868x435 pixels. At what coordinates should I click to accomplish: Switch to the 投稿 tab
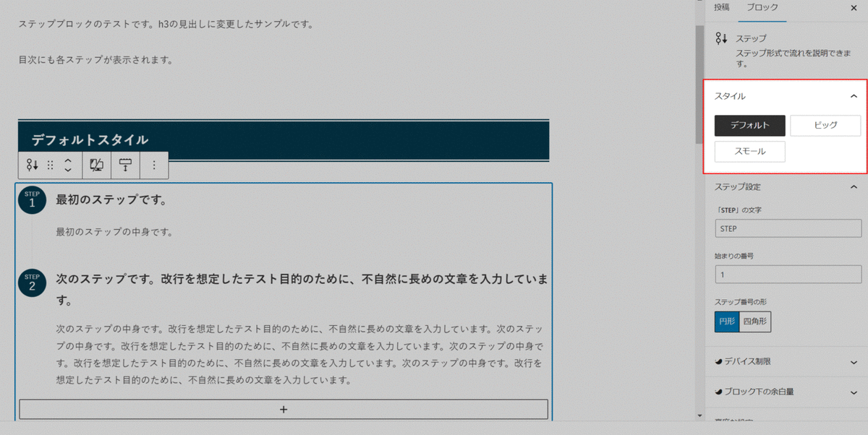722,7
